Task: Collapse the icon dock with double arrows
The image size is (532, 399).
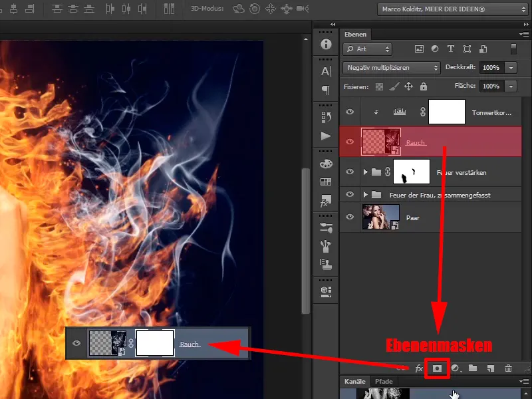Action: pos(333,24)
